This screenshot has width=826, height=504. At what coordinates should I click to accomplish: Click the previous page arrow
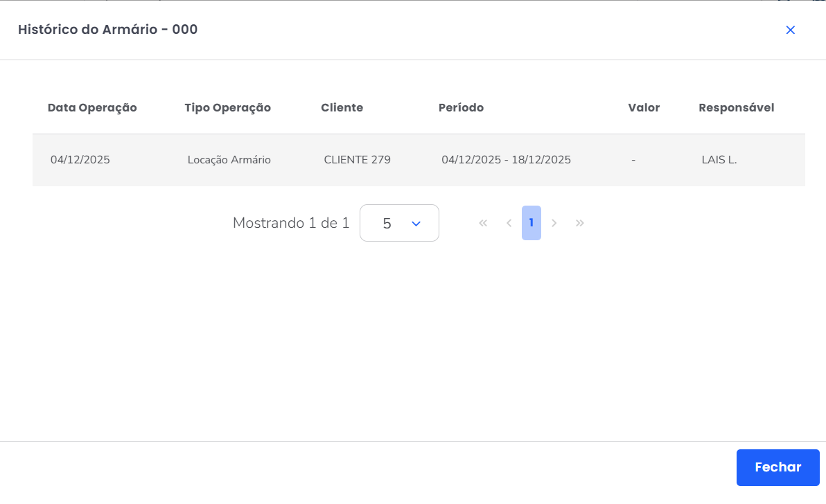(x=509, y=223)
